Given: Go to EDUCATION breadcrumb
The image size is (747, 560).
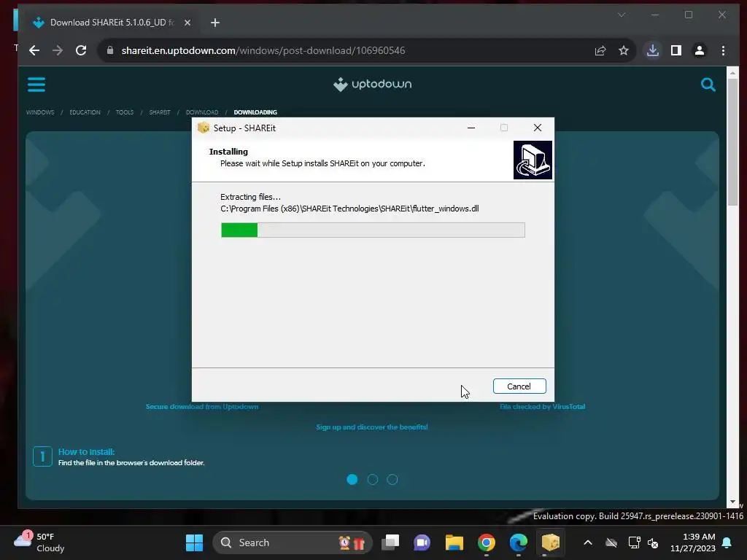Looking at the screenshot, I should pos(85,112).
